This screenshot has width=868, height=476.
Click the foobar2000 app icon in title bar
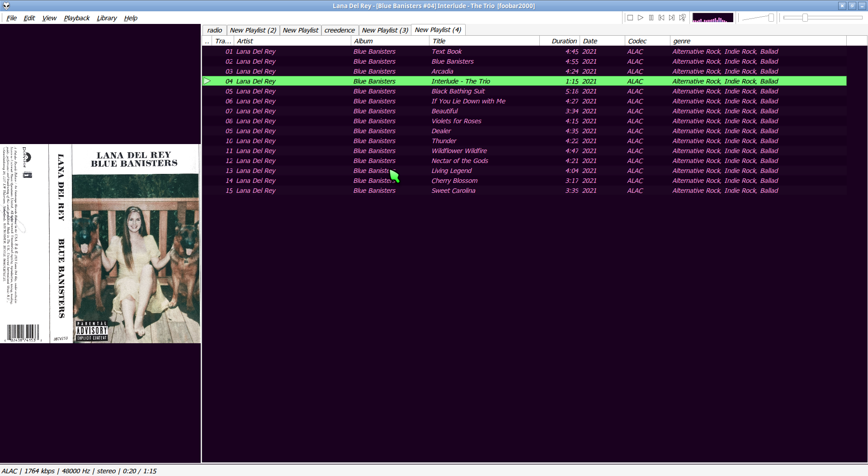click(6, 6)
